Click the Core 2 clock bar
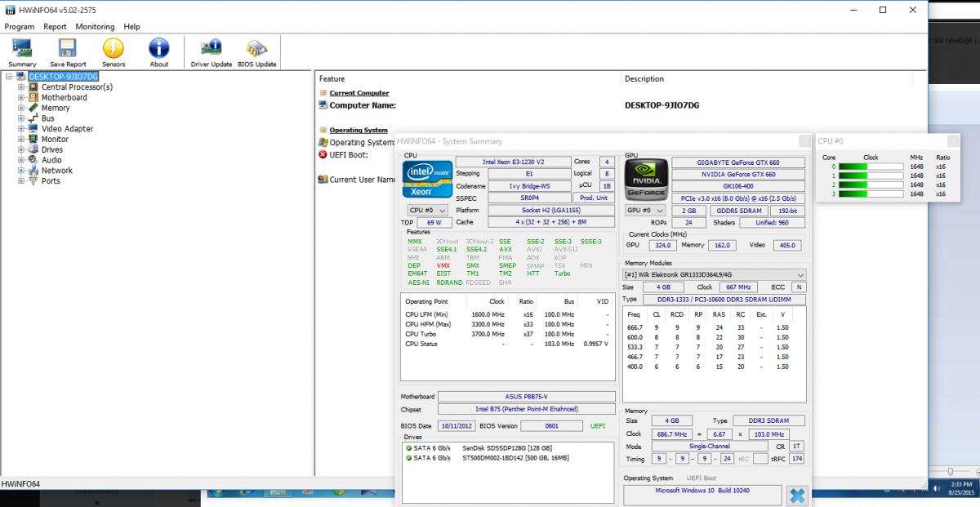 (871, 185)
